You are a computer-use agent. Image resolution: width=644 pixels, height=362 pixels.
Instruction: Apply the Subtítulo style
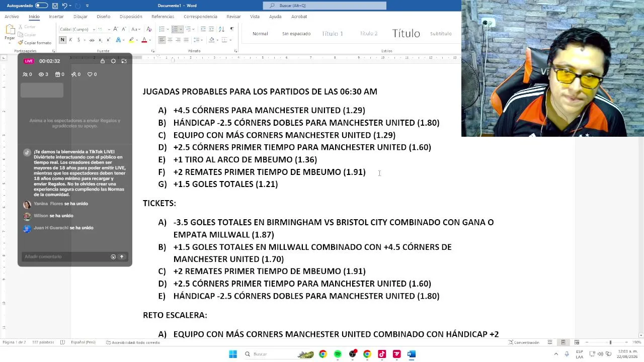[441, 34]
